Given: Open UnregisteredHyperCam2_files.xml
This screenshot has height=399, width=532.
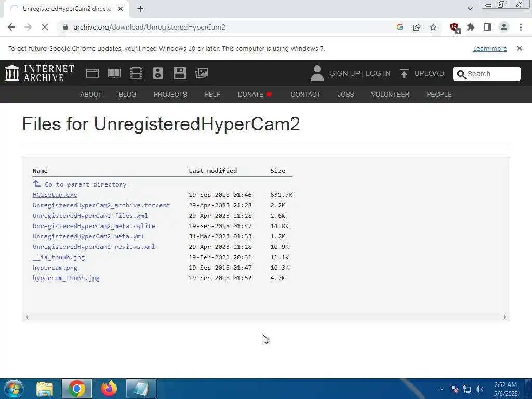Looking at the screenshot, I should click(90, 216).
